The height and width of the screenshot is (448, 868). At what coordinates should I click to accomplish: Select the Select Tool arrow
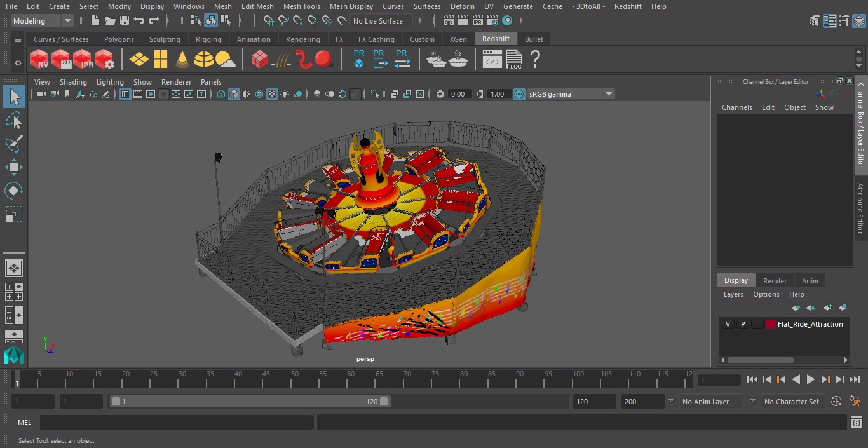(x=14, y=97)
